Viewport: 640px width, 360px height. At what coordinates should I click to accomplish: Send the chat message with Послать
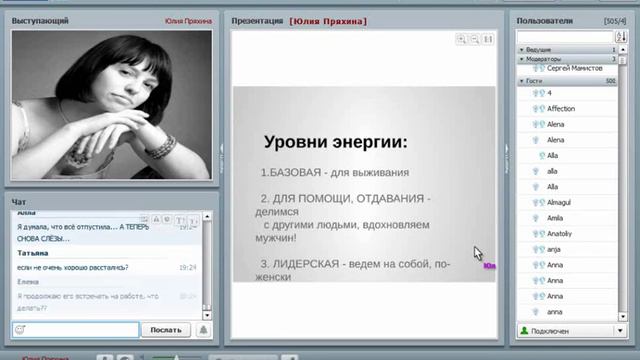pos(166,330)
